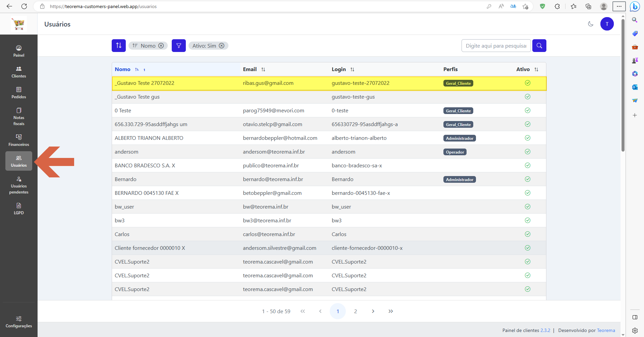Image resolution: width=644 pixels, height=337 pixels.
Task: Select Cliente fornecedor 0000010 X row
Action: click(x=329, y=248)
